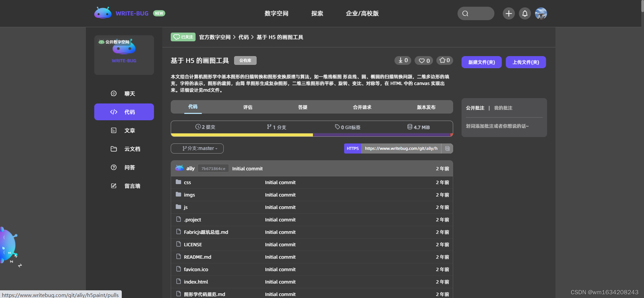Click the css row Initial commit message
Image resolution: width=644 pixels, height=298 pixels.
[x=280, y=182]
